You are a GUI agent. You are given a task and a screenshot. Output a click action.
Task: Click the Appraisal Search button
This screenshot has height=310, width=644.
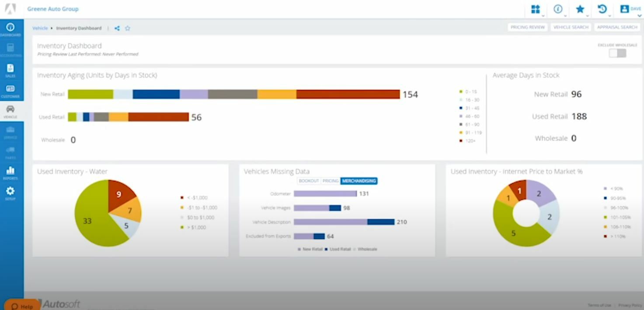(x=617, y=27)
